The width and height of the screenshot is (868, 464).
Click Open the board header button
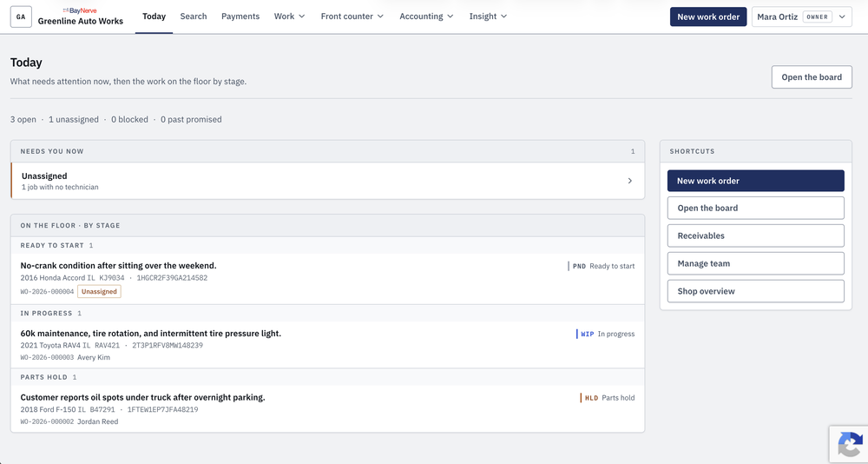(x=812, y=77)
